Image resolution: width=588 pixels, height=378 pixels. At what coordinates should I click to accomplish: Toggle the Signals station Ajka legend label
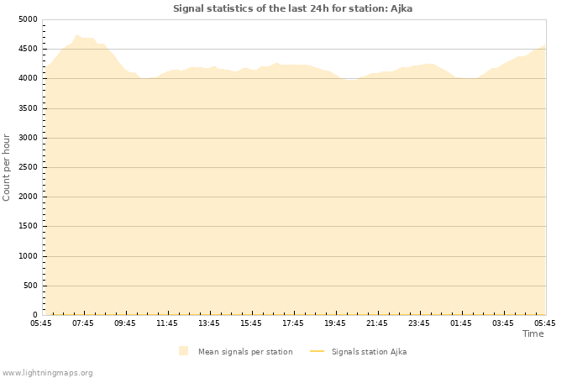[x=369, y=352]
